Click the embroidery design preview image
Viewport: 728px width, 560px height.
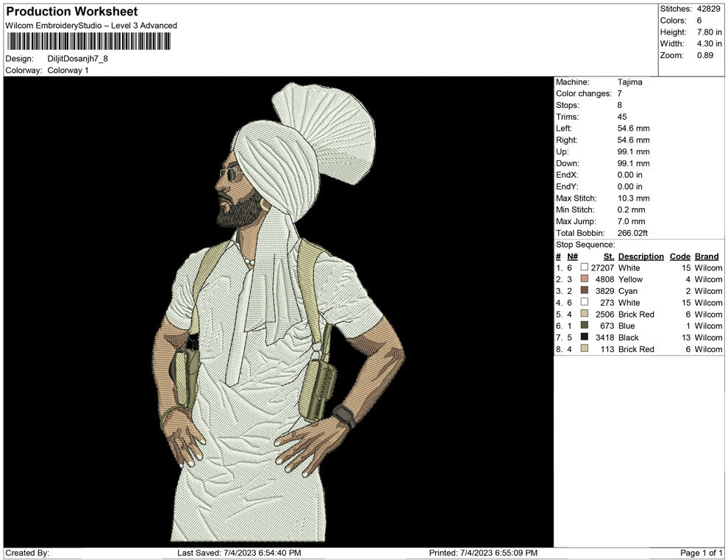[x=279, y=312]
